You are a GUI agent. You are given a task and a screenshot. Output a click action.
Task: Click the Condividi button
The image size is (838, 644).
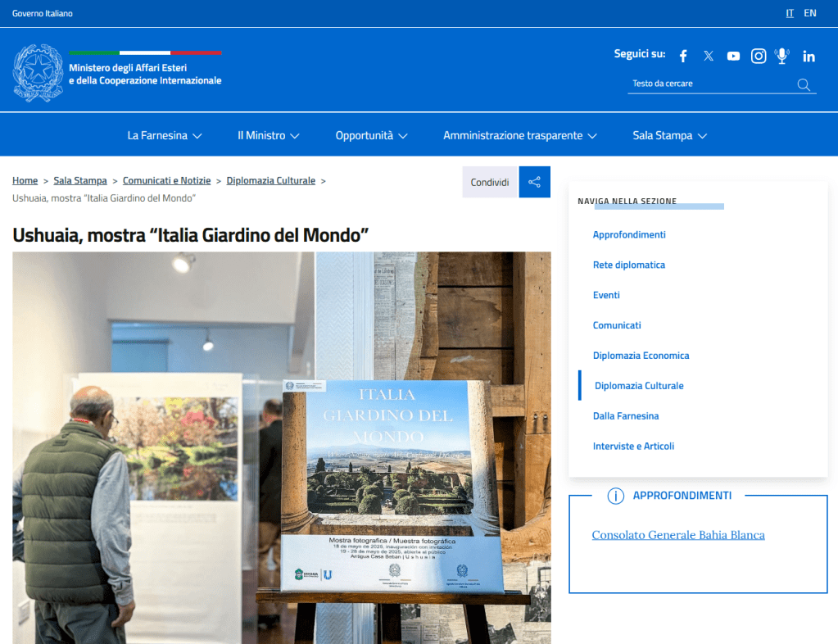[x=490, y=182]
